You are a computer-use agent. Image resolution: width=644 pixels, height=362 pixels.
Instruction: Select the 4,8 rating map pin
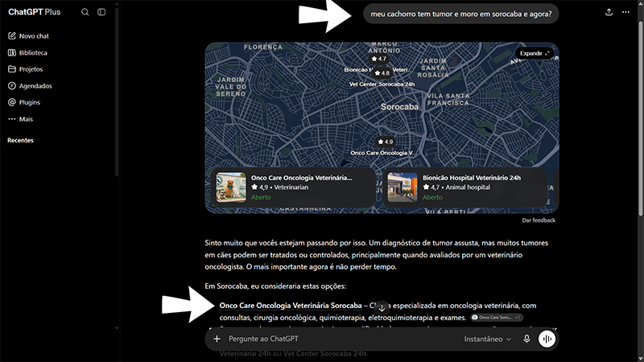382,73
